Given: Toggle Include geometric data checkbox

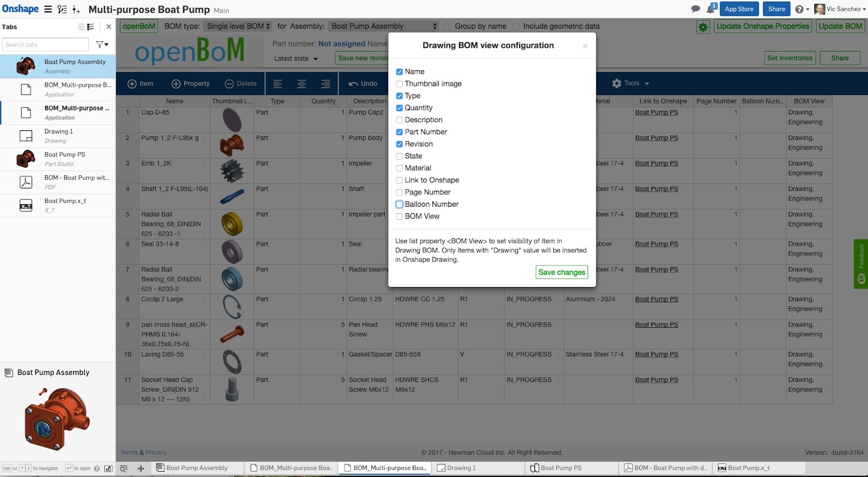Looking at the screenshot, I should coord(516,27).
